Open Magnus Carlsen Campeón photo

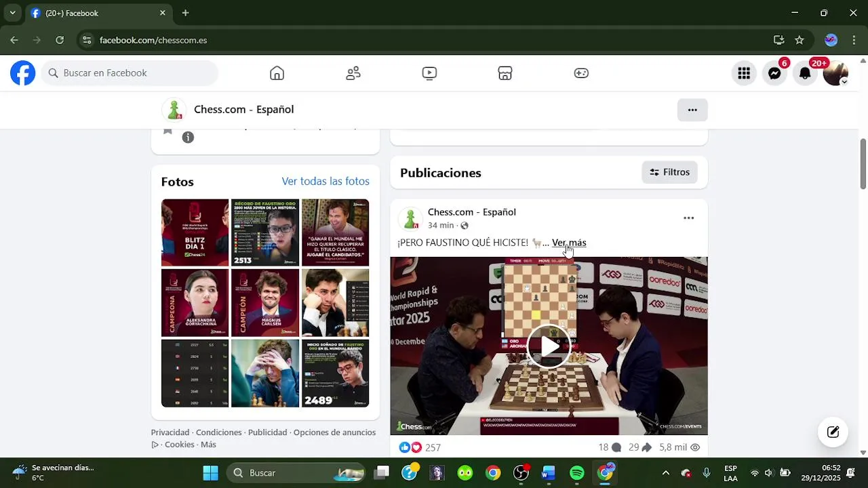click(x=265, y=303)
